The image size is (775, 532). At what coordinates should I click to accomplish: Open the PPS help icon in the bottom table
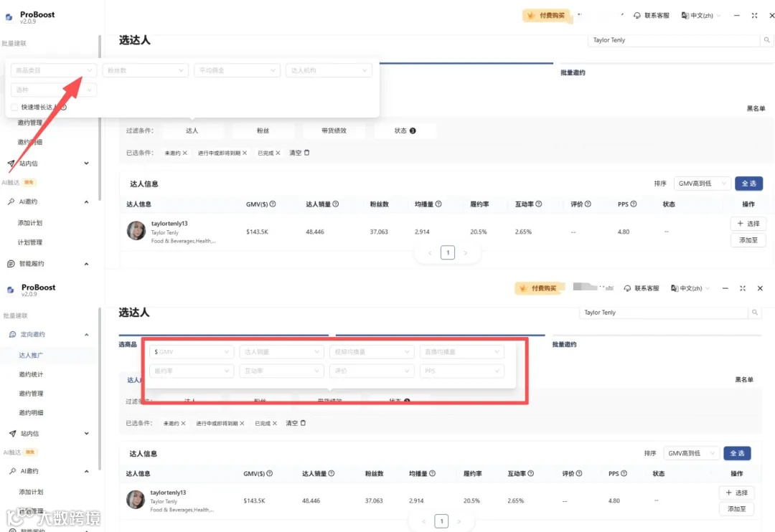(x=624, y=473)
